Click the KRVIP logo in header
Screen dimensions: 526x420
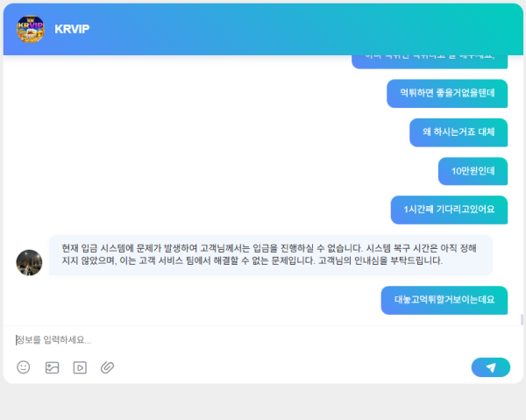(x=30, y=29)
